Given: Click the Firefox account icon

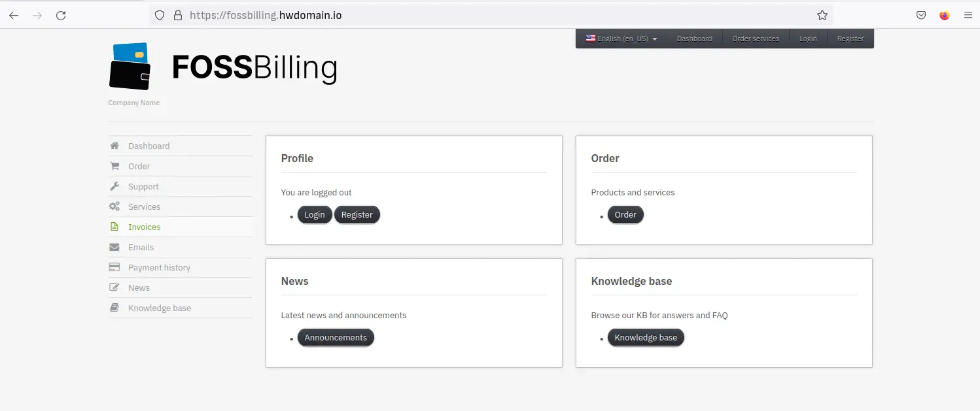Looking at the screenshot, I should [x=944, y=15].
